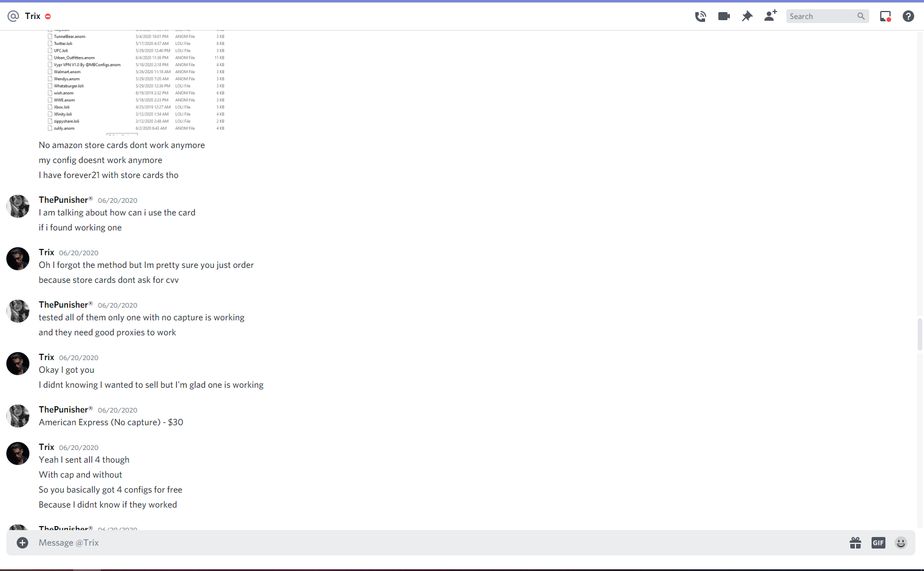Click message 'Because I didnt know if they worked'
This screenshot has height=571, width=924.
(x=108, y=505)
